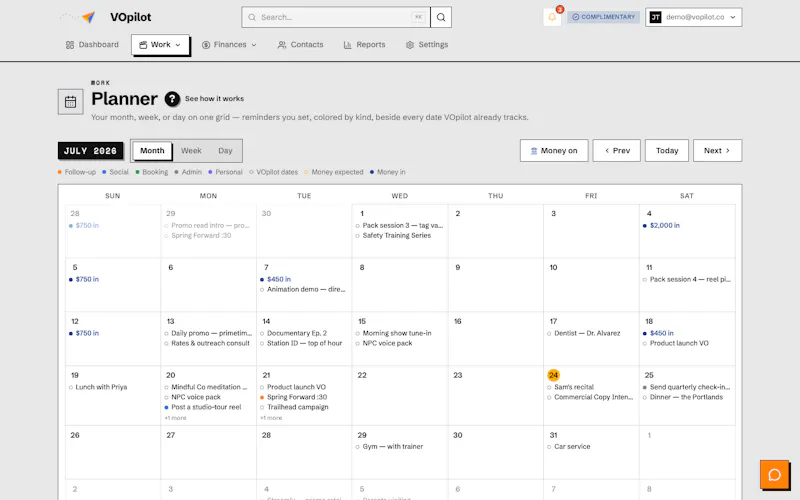Toggle the Admin legend filter

point(188,172)
